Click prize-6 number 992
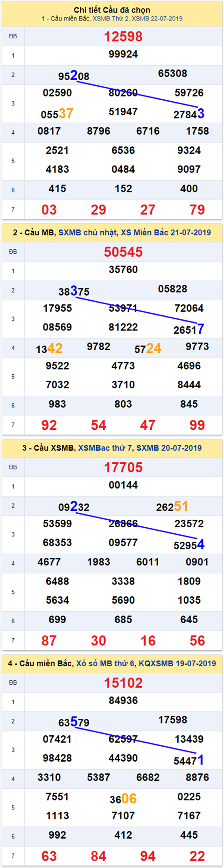 (57, 835)
